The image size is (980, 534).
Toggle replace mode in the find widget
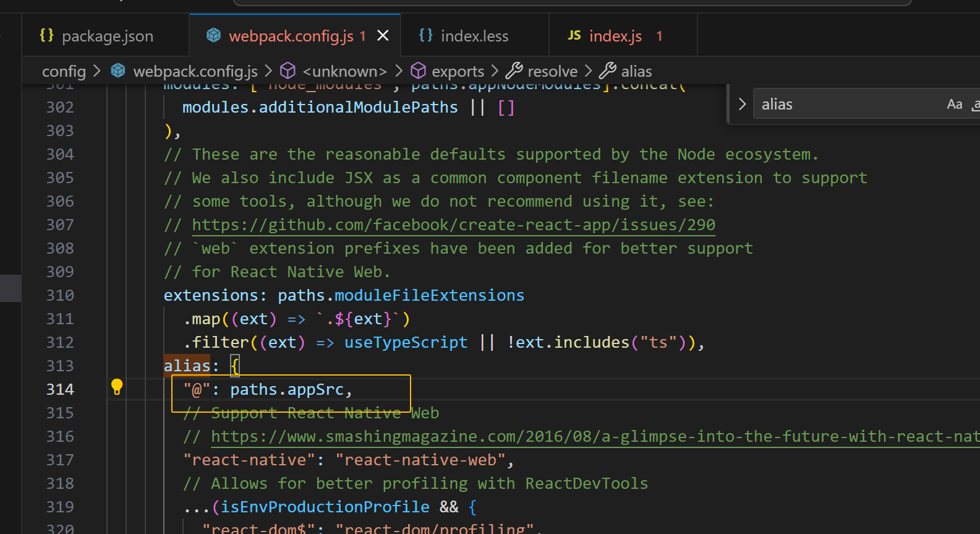[742, 104]
